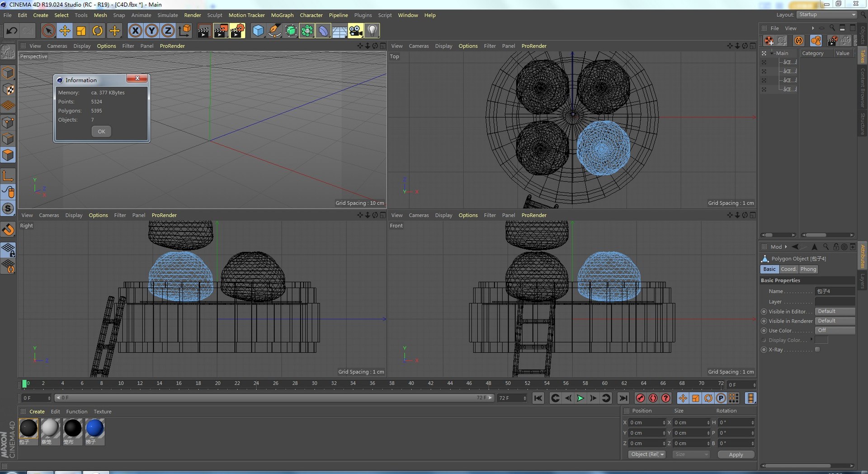
Task: Click the New Take icon
Action: click(769, 41)
